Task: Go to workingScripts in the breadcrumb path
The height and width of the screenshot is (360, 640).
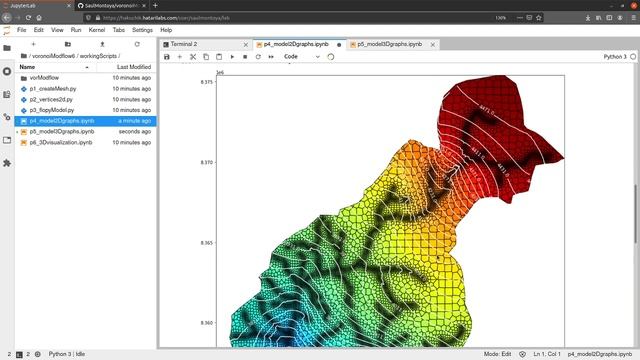Action: [98, 56]
